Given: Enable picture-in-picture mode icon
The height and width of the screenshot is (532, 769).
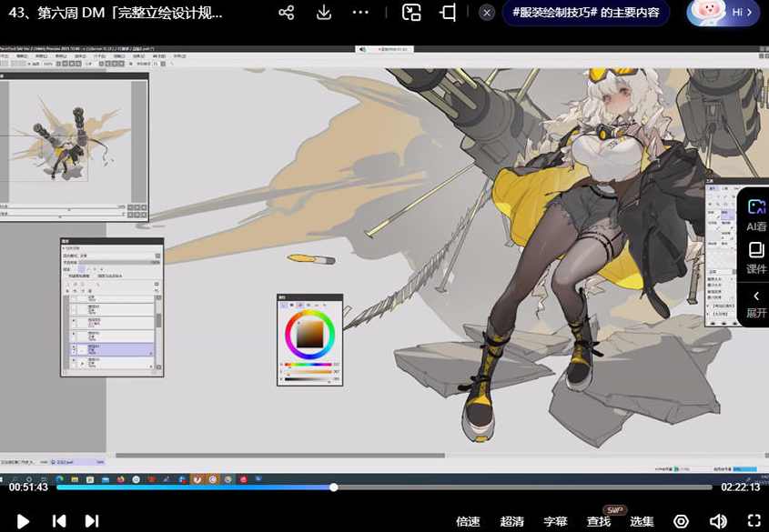Looking at the screenshot, I should (411, 13).
